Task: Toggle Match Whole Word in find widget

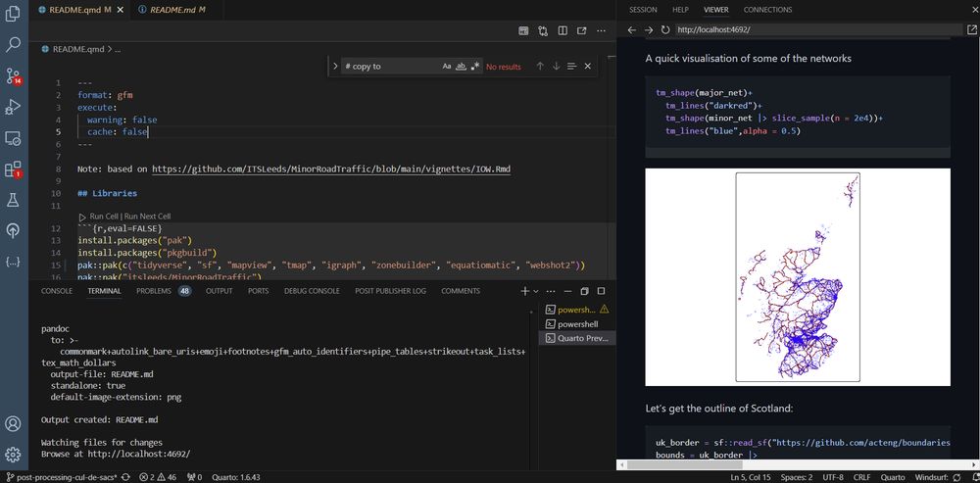Action: click(462, 67)
